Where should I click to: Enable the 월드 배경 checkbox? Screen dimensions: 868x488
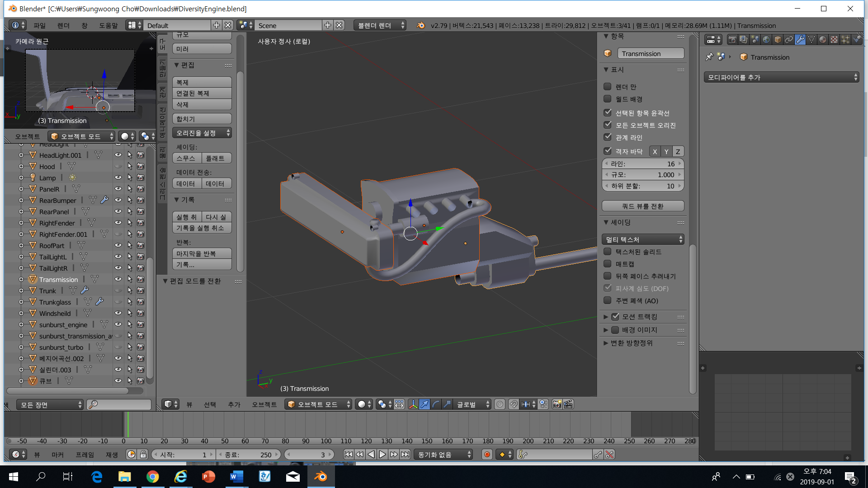pyautogui.click(x=608, y=99)
